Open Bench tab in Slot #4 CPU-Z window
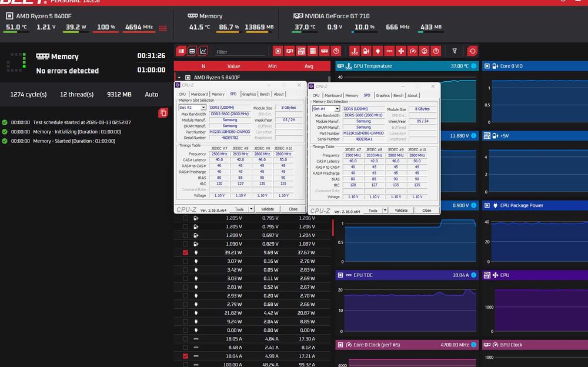The image size is (588, 367). [398, 96]
